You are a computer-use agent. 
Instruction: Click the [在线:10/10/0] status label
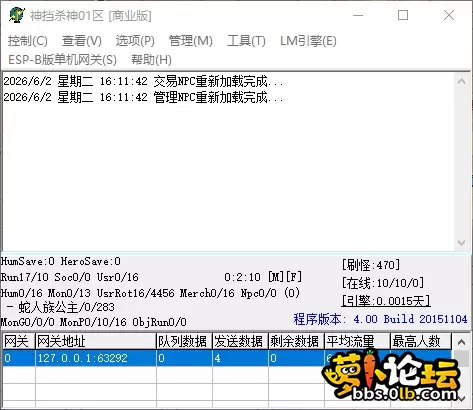point(383,283)
